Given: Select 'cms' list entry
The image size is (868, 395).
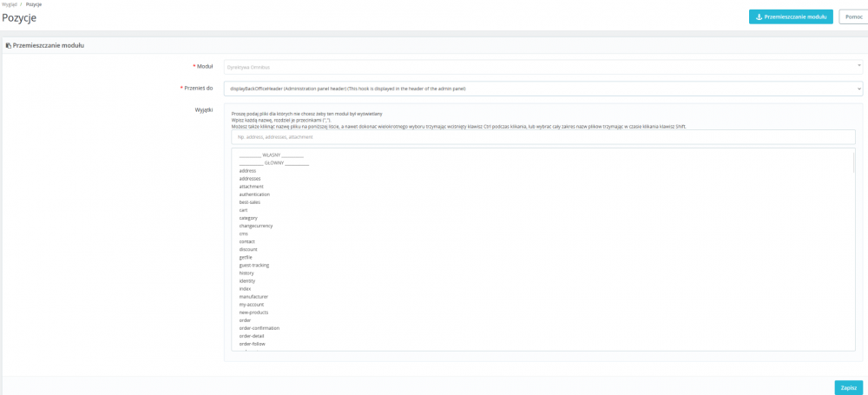Looking at the screenshot, I should click(244, 234).
